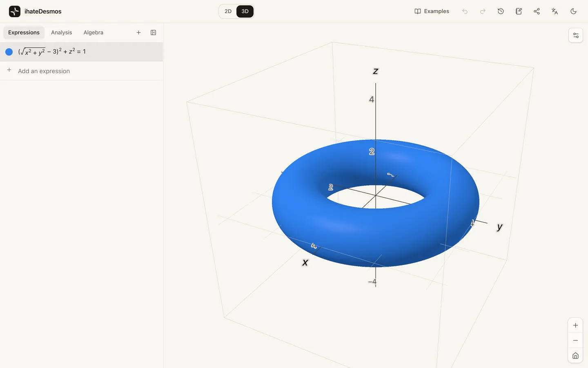Screen dimensions: 588x368
Task: Switch to the Analysis tab
Action: point(61,33)
